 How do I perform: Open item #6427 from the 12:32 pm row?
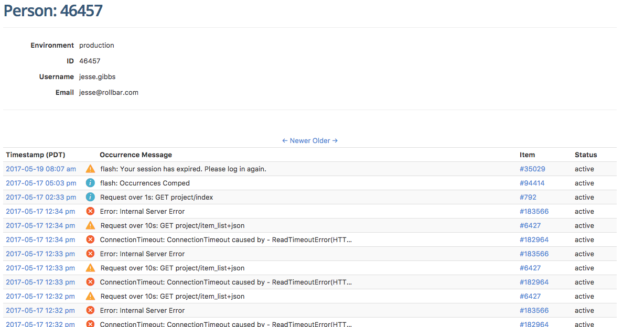[529, 296]
